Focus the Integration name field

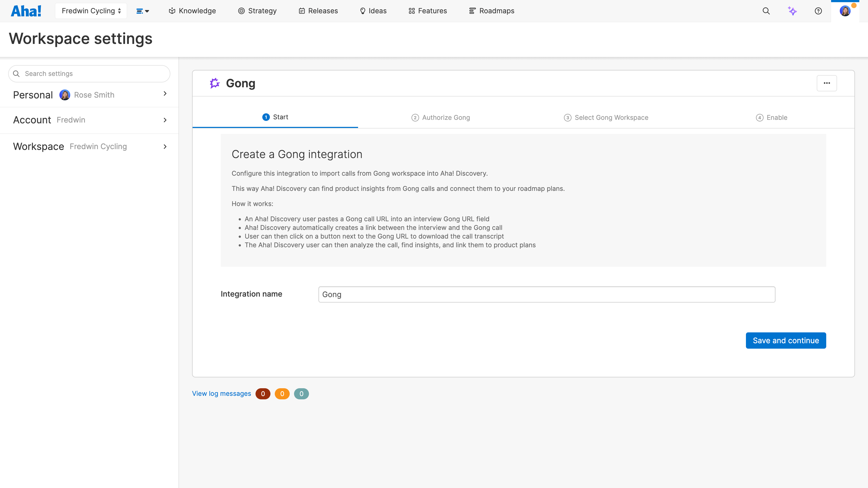click(547, 294)
